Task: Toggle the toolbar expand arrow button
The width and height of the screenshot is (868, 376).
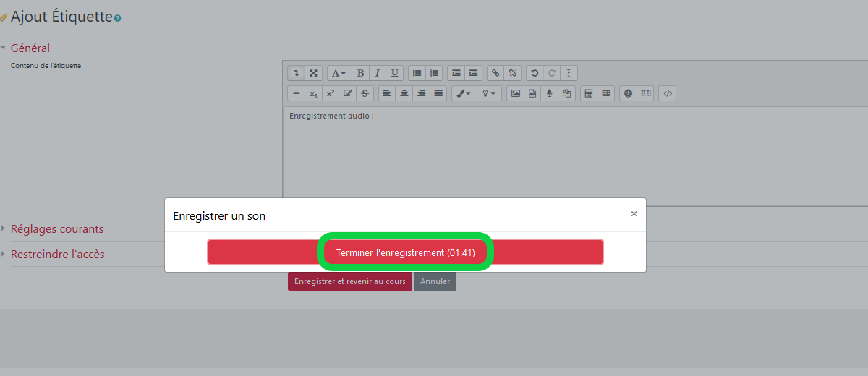Action: pyautogui.click(x=296, y=73)
